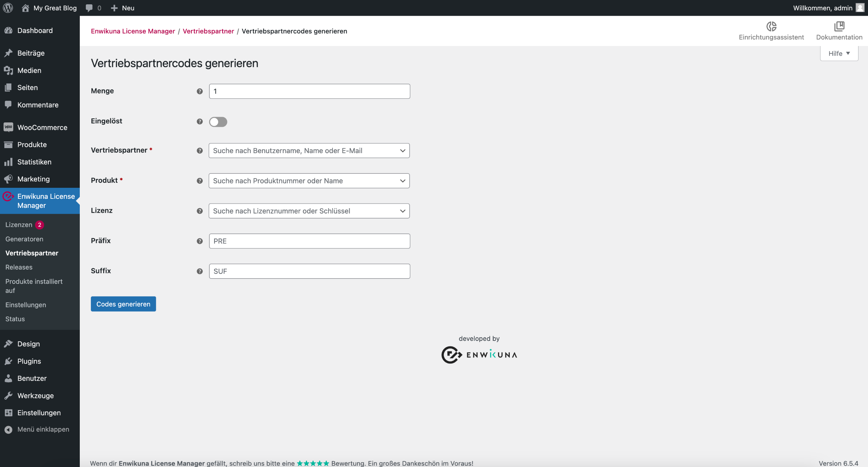Open the Lizenz search dropdown
868x467 pixels.
coord(309,211)
